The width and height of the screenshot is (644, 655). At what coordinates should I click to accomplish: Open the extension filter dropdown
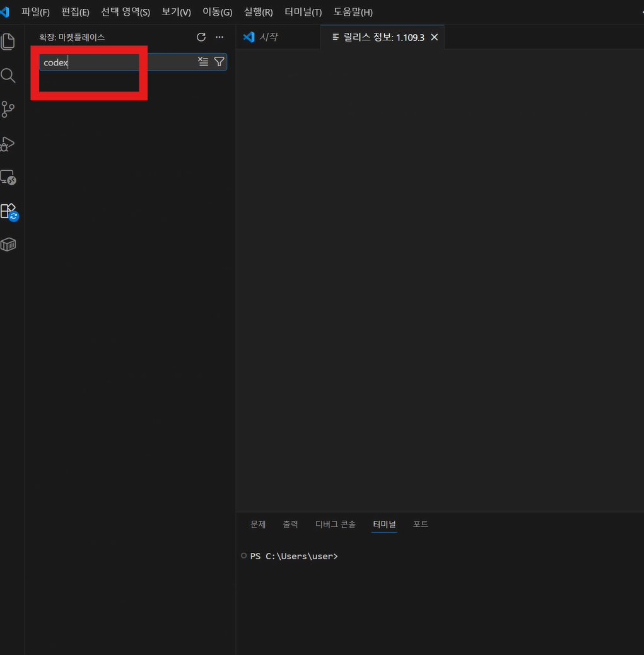219,62
